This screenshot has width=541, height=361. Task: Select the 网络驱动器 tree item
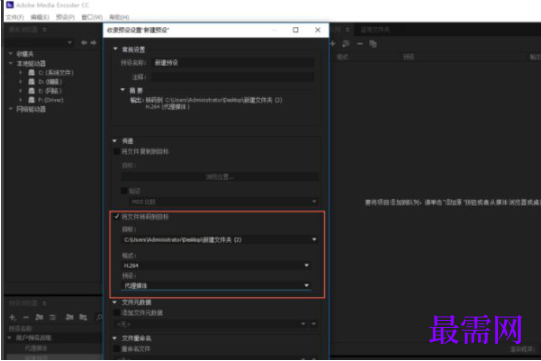pos(31,109)
